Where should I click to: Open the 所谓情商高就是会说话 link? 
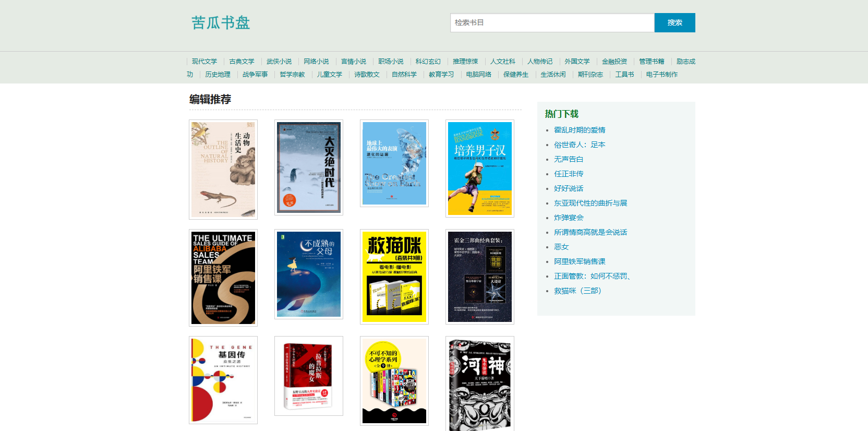click(590, 232)
